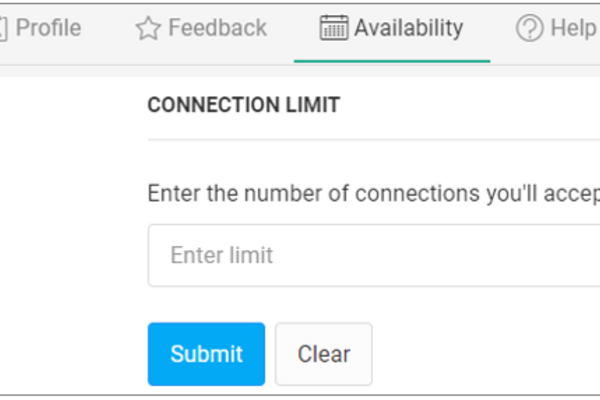Select the Availability tab label
The image size is (600, 400).
point(408,28)
